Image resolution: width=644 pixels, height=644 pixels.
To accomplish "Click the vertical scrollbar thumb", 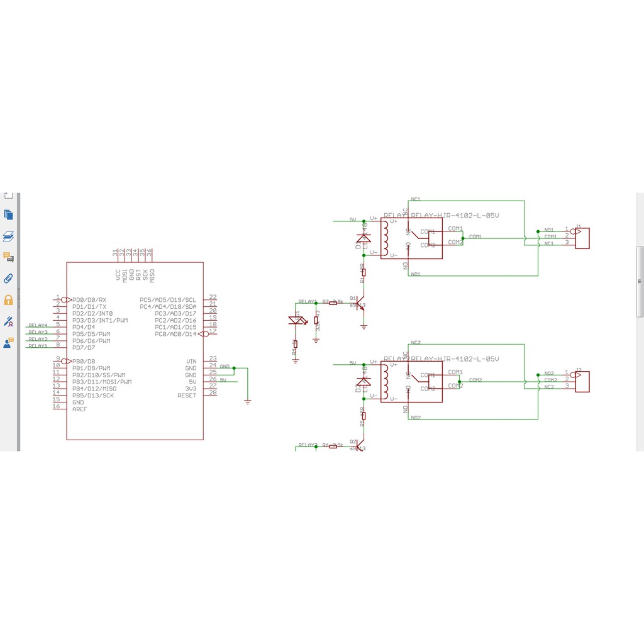I will [x=640, y=281].
